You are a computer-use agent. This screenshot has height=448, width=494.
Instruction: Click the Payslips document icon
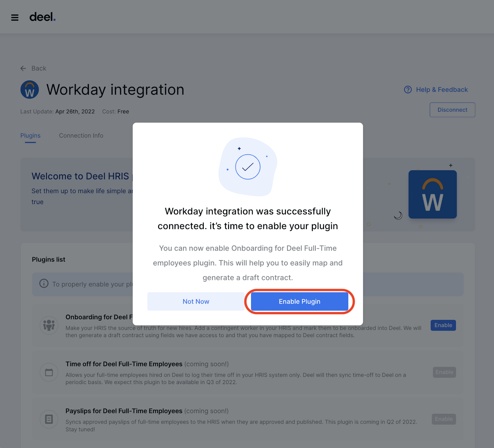(49, 419)
